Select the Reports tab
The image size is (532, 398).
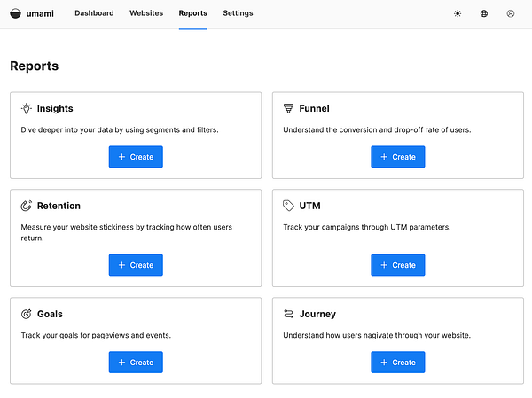tap(192, 13)
